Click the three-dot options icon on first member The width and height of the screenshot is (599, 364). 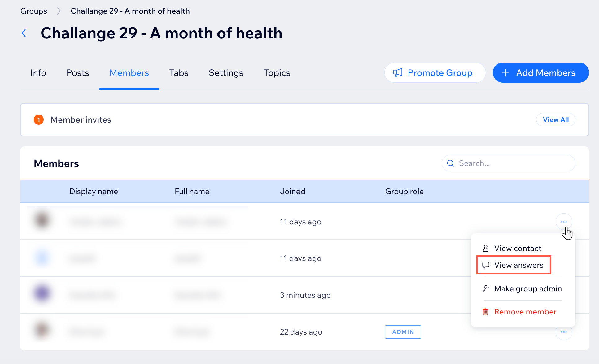(x=564, y=222)
